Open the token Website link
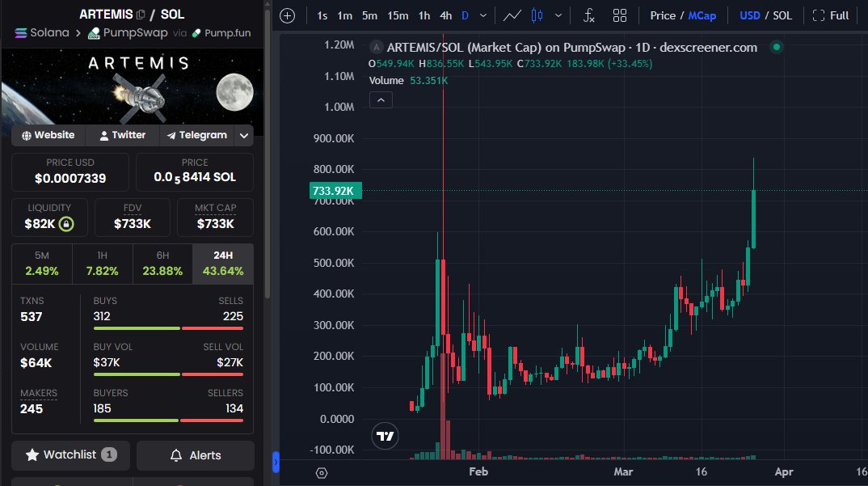 [48, 135]
